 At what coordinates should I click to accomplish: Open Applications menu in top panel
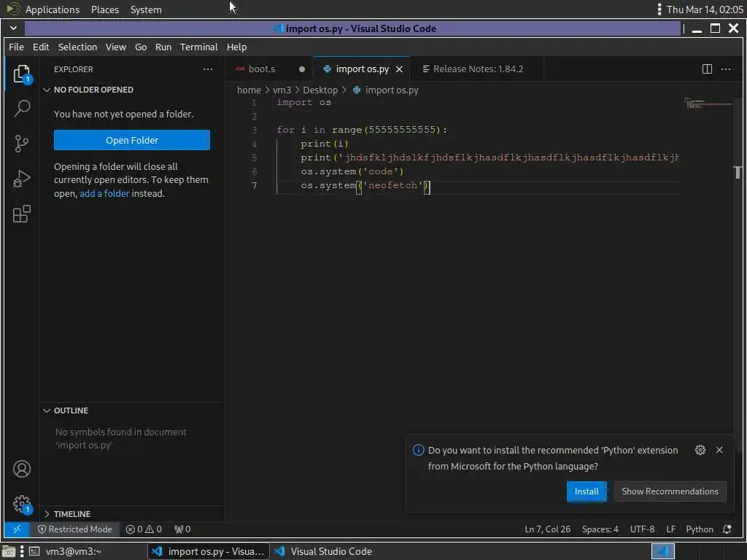(x=53, y=9)
